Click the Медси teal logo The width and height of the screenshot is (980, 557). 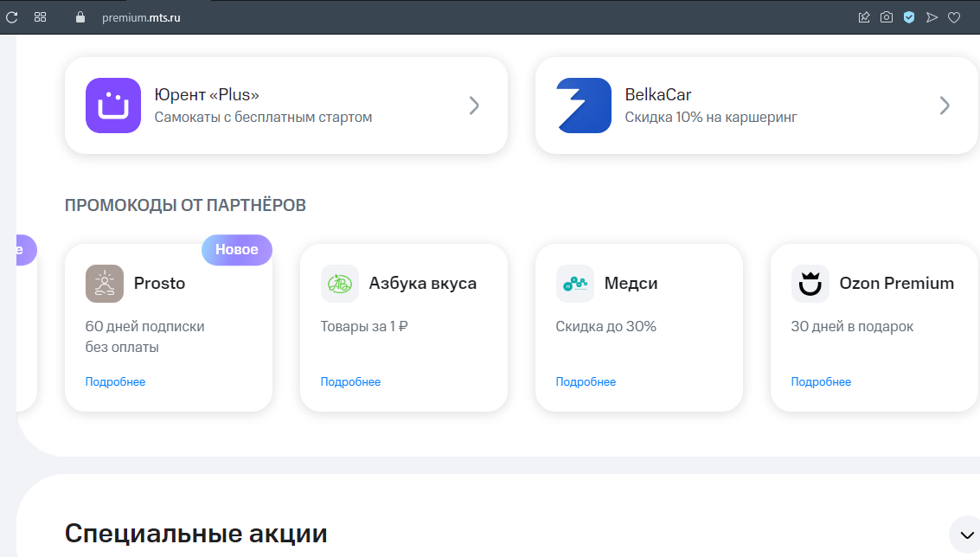pyautogui.click(x=575, y=283)
